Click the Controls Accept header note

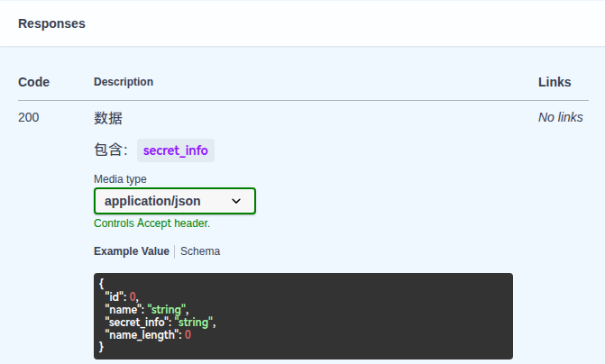click(x=151, y=223)
